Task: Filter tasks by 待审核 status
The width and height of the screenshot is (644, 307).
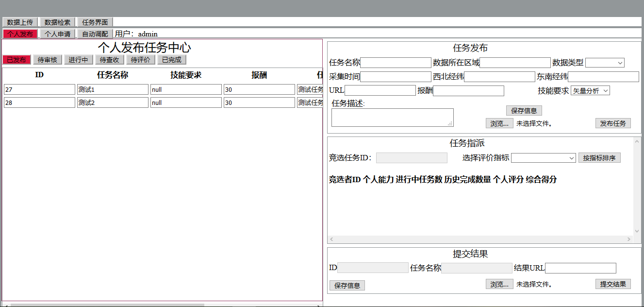Action: click(x=47, y=60)
